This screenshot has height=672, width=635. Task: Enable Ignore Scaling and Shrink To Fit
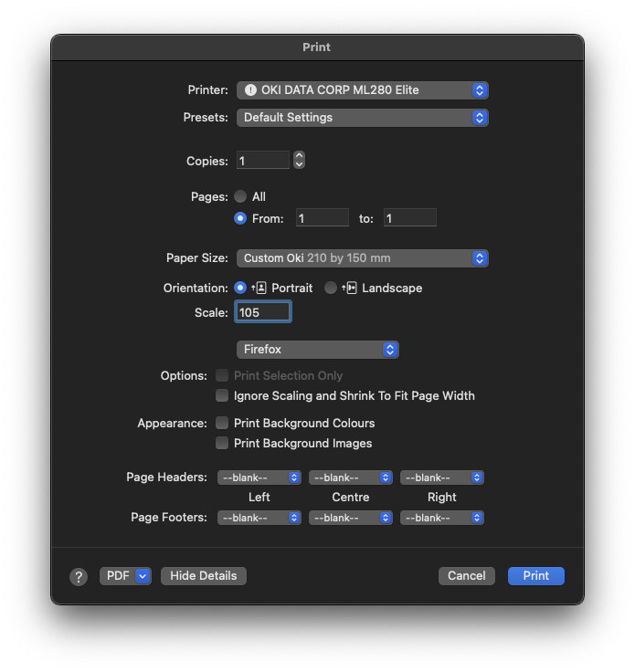click(x=222, y=395)
